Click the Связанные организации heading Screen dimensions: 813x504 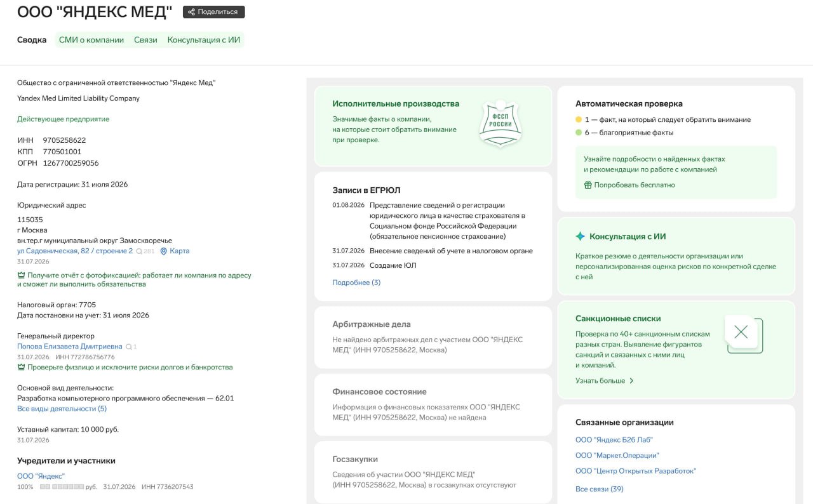point(624,422)
